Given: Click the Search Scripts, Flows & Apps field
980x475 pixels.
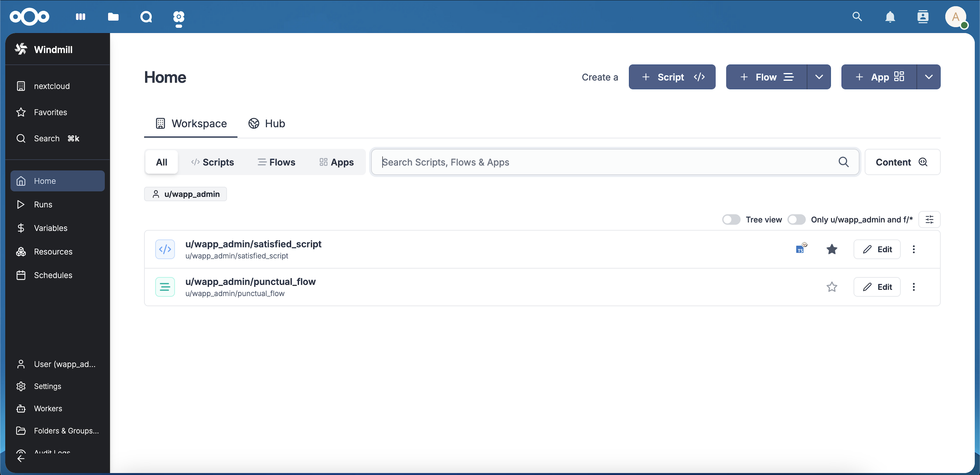Looking at the screenshot, I should pyautogui.click(x=609, y=162).
